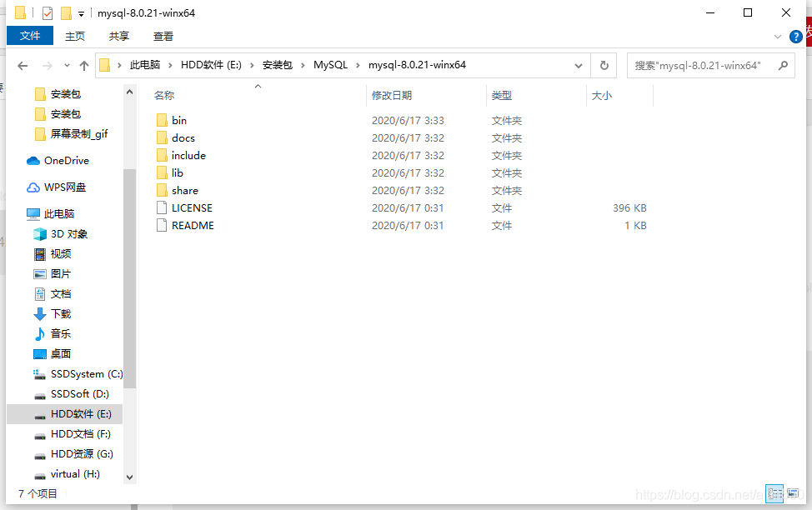Go up one folder level arrow

click(x=84, y=66)
